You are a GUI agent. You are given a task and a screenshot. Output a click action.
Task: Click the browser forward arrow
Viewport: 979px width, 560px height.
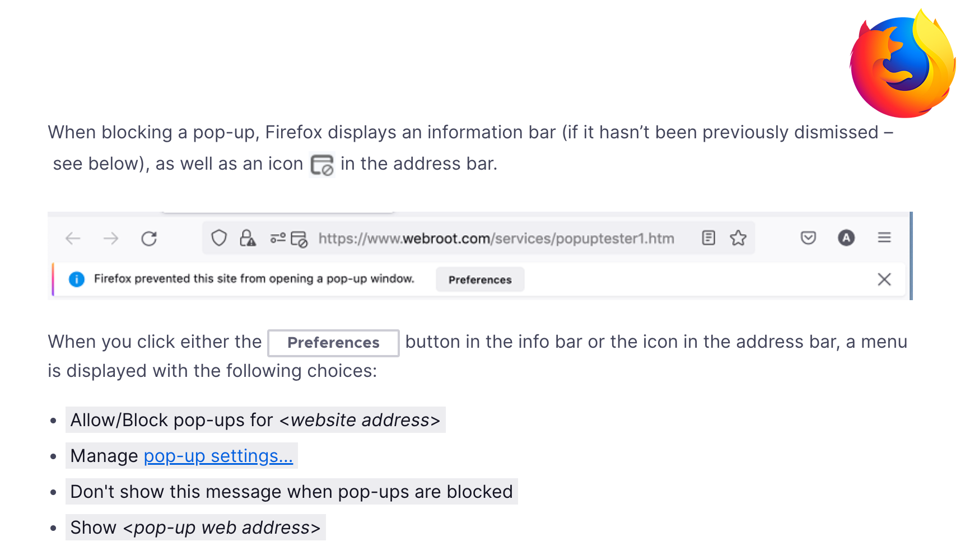tap(111, 239)
